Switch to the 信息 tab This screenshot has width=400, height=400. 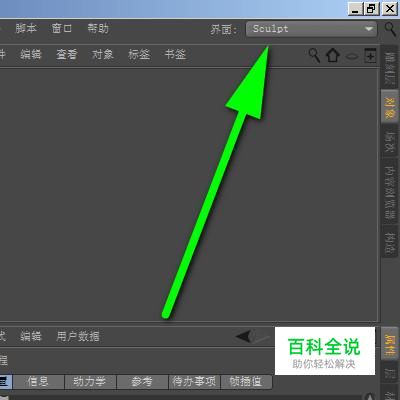[38, 382]
